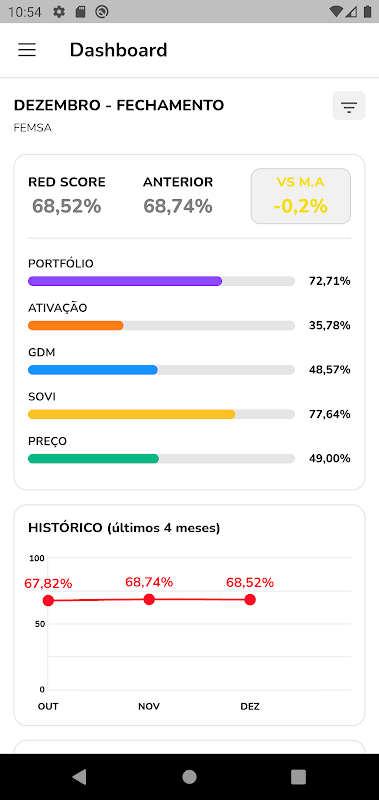Tap the DEZEMBRO - FECHAMENTO heading
The width and height of the screenshot is (379, 800).
tap(119, 106)
